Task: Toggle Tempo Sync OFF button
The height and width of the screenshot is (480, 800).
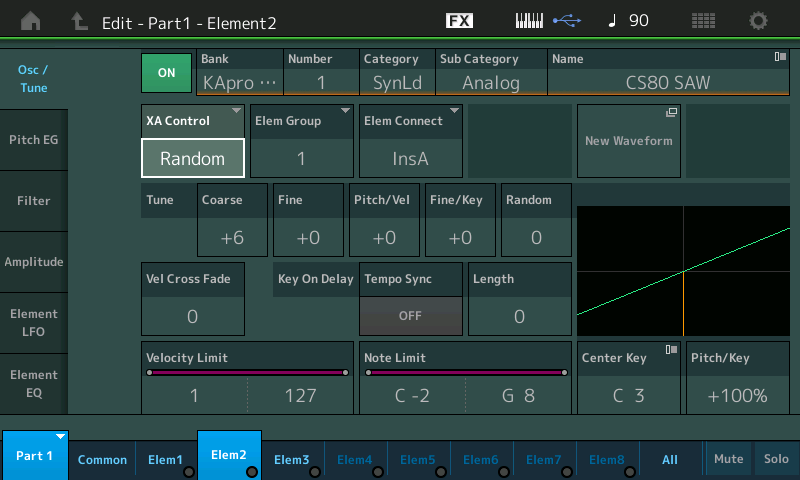Action: pos(410,316)
